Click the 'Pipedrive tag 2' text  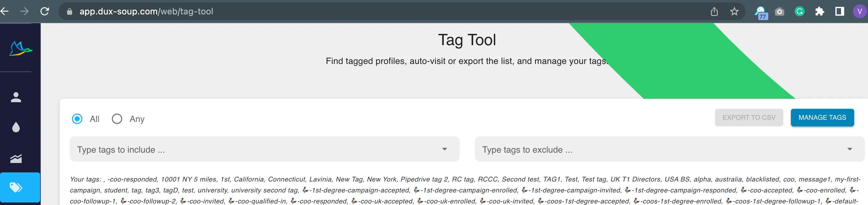pos(424,179)
